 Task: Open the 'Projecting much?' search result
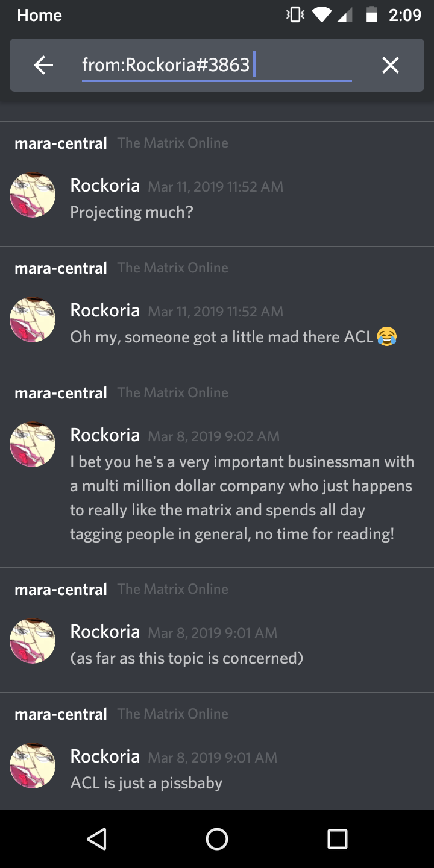point(217,184)
